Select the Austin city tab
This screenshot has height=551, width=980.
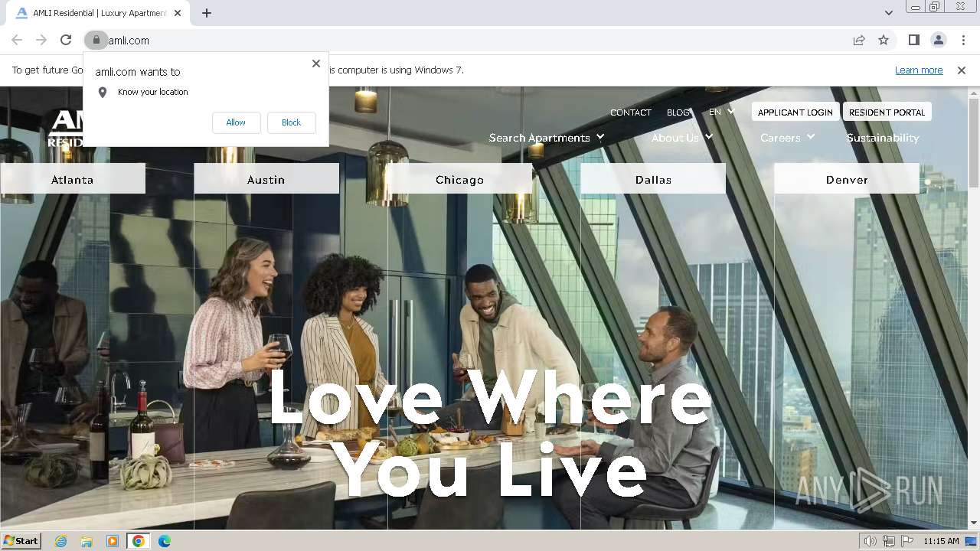pos(266,179)
